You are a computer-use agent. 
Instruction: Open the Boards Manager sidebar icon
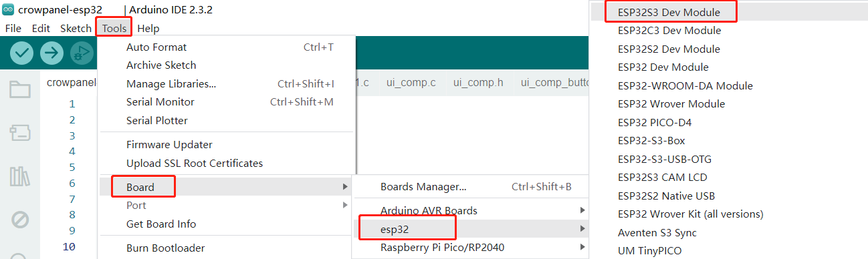tap(20, 133)
